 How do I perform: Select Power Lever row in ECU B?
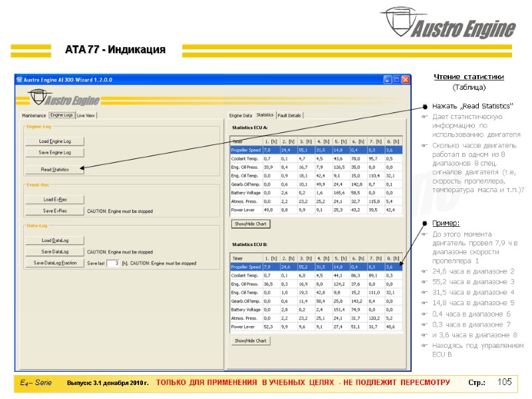[x=316, y=327]
